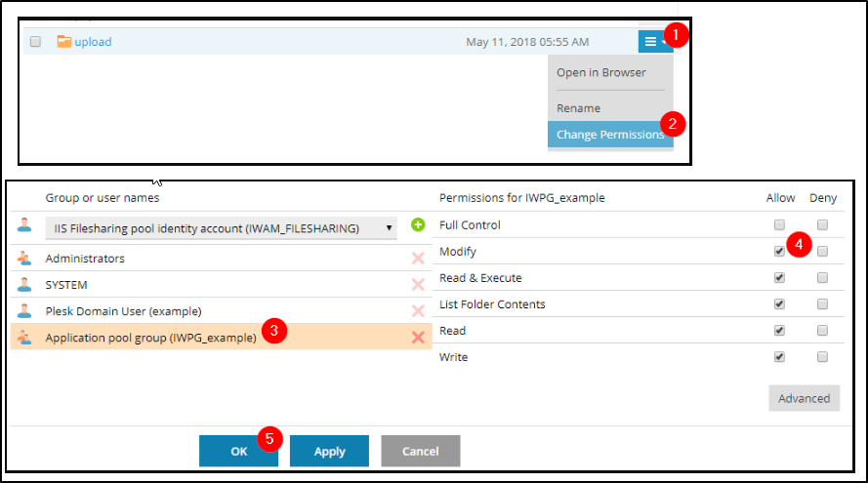Click the user icon beside Administrators
The width and height of the screenshot is (868, 483).
[x=24, y=259]
